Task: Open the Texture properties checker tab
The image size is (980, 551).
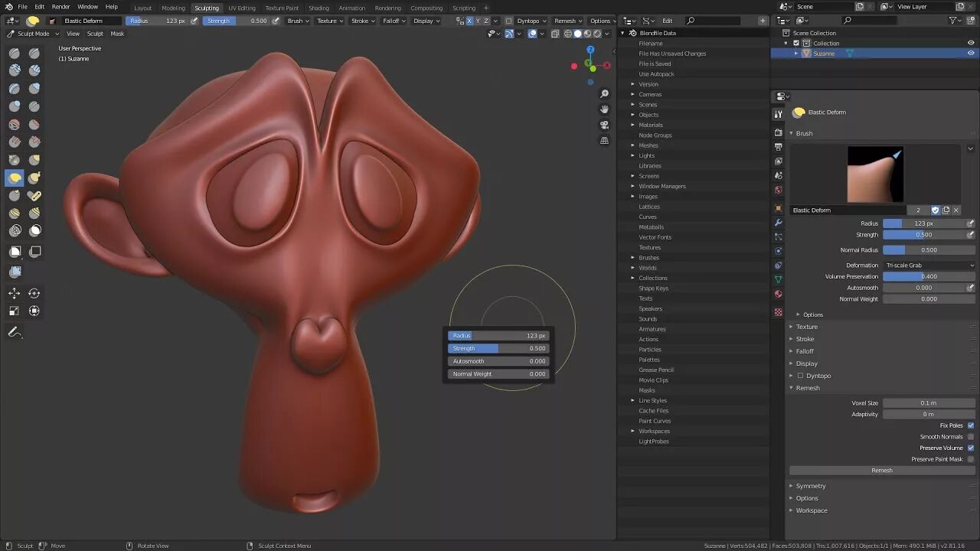Action: (x=779, y=312)
